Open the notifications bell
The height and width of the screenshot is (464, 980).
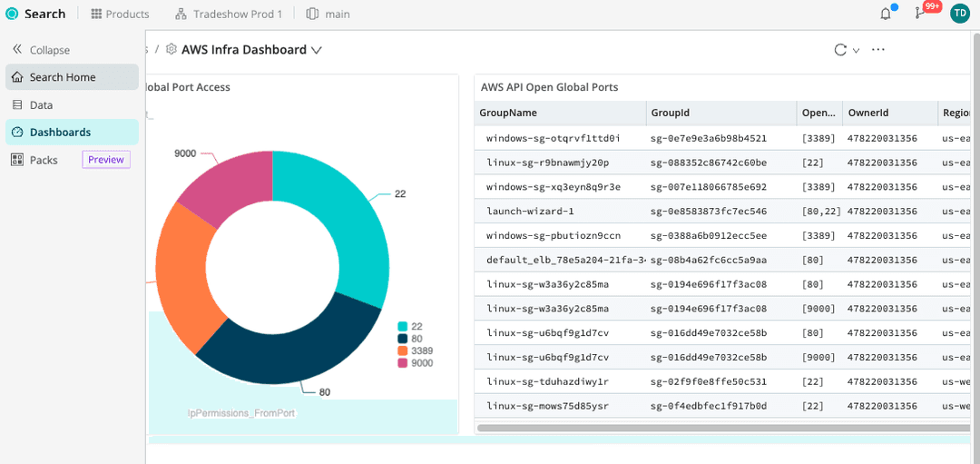tap(886, 14)
